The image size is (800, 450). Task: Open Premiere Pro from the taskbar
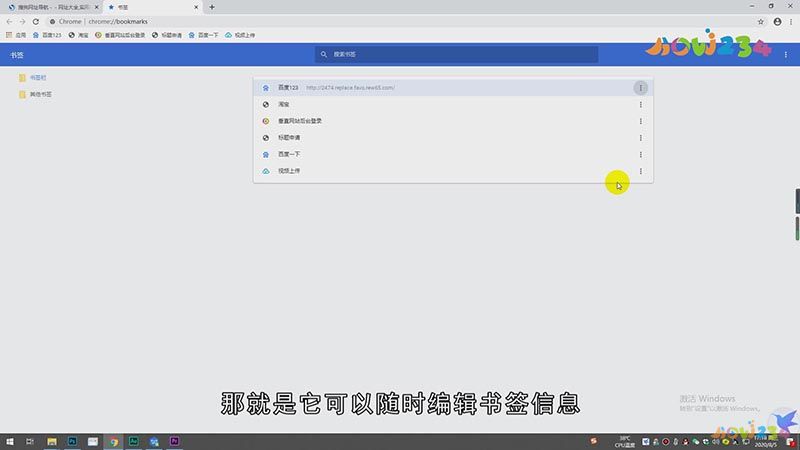pos(174,442)
